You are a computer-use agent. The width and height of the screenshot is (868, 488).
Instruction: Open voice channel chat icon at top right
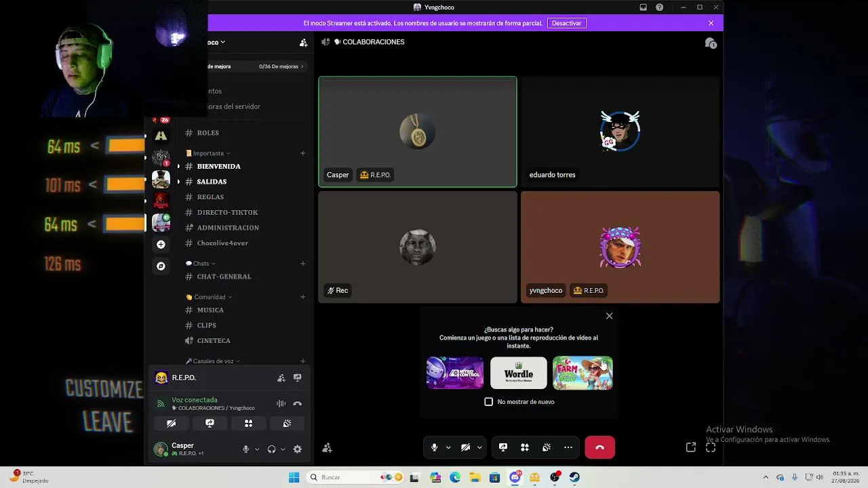point(711,43)
